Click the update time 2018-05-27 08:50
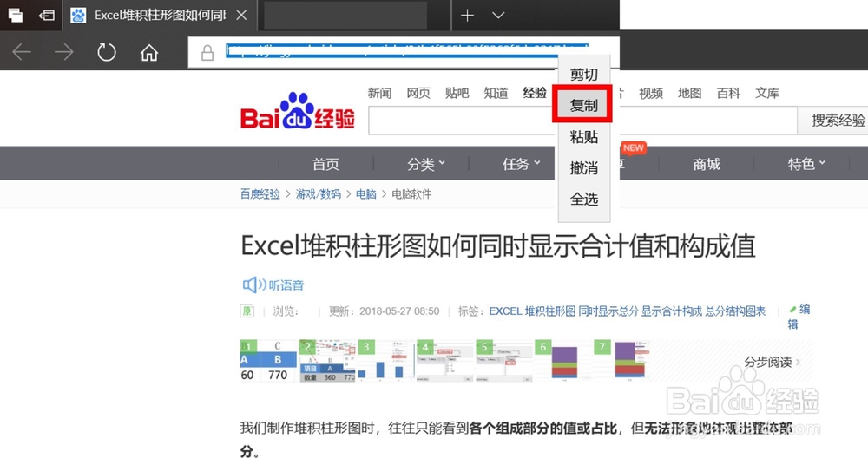Image resolution: width=868 pixels, height=458 pixels. (399, 311)
